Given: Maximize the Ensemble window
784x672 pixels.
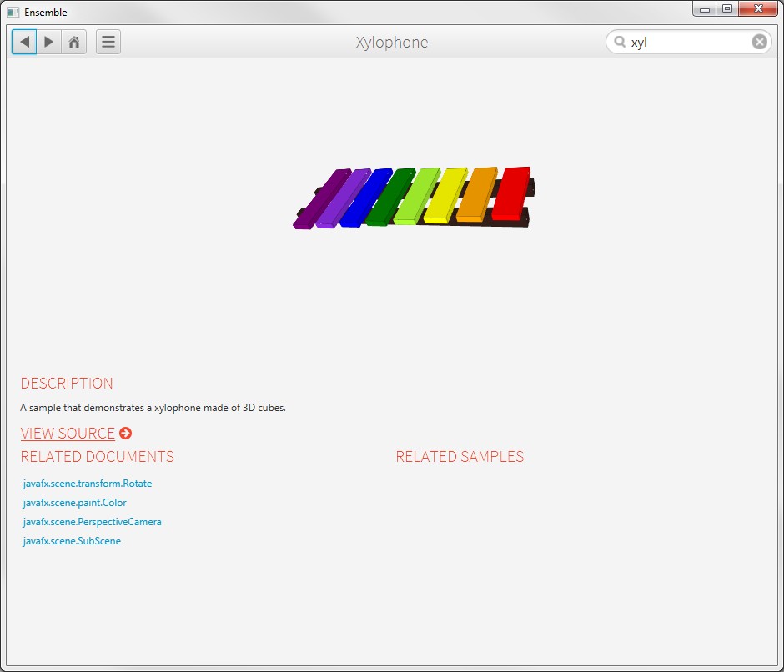Looking at the screenshot, I should [x=727, y=8].
